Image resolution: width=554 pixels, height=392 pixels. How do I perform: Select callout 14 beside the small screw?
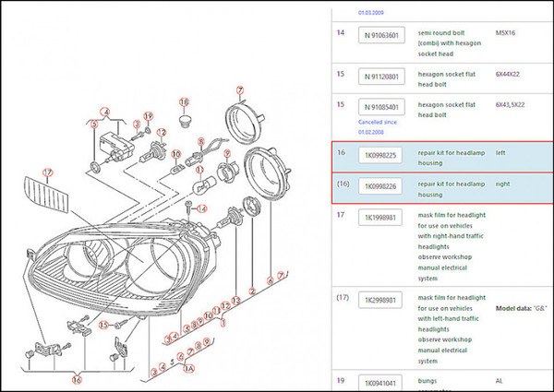point(201,208)
